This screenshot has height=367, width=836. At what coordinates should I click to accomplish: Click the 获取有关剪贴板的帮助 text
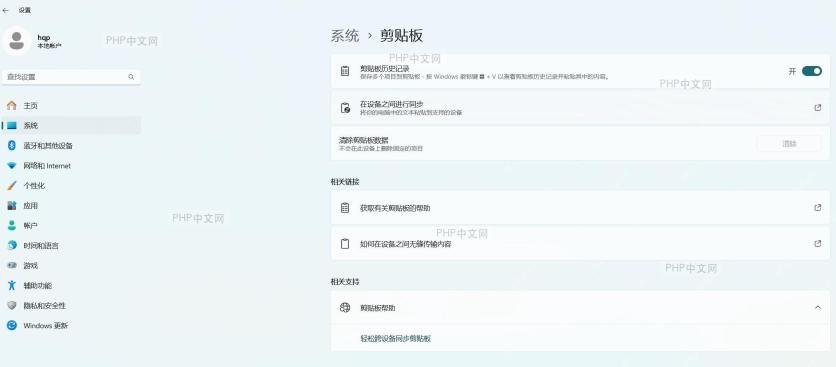[x=395, y=208]
